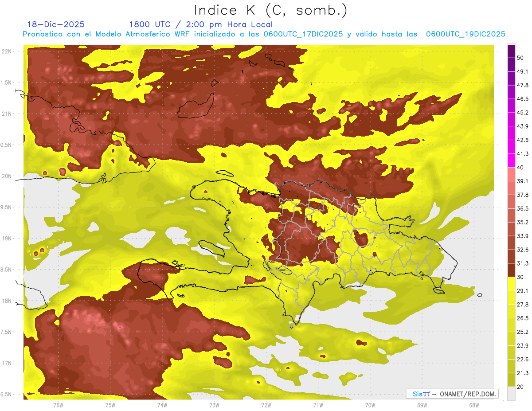532x411 pixels.
Task: Click latitude axis label "1.5N"
Action: point(7,82)
